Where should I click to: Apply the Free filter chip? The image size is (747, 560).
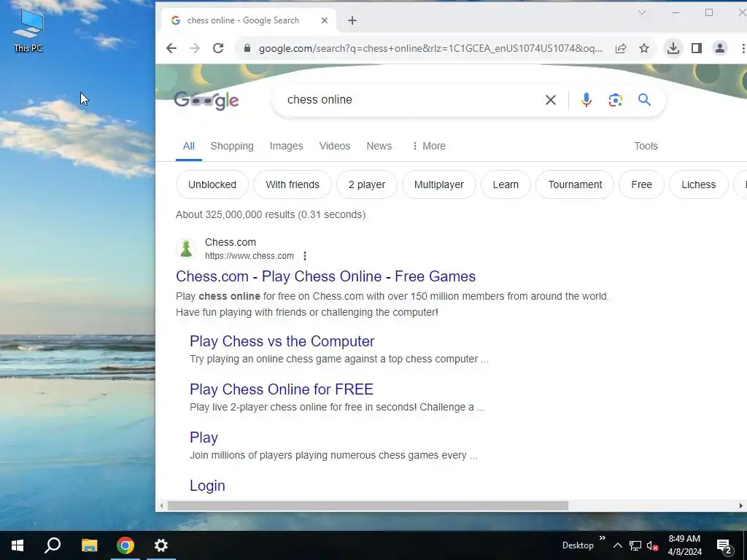coord(641,184)
